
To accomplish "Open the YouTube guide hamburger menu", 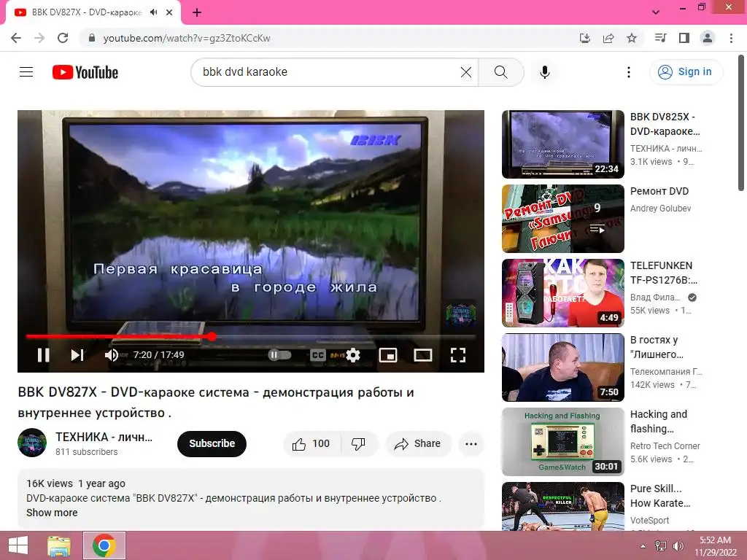I will [x=26, y=72].
